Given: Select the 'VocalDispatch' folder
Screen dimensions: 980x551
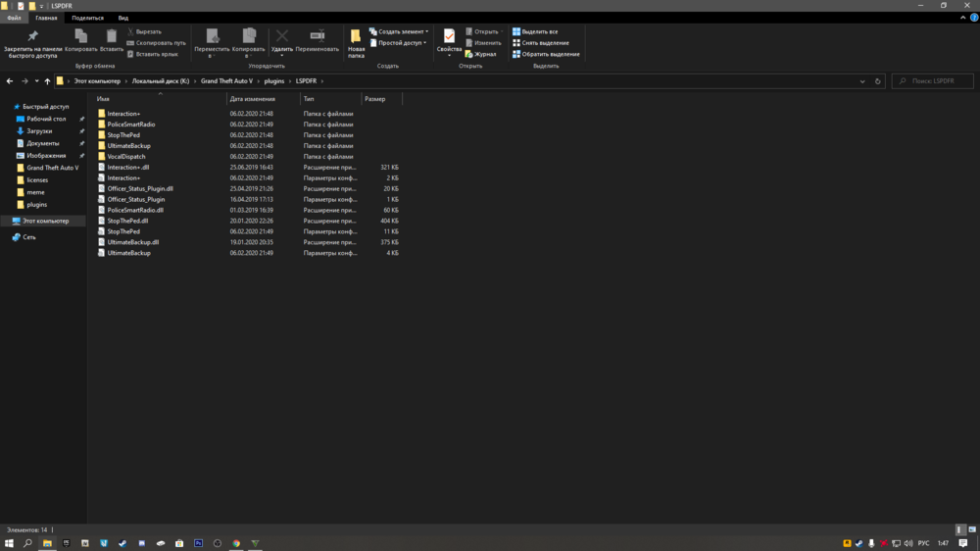Looking at the screenshot, I should [125, 156].
